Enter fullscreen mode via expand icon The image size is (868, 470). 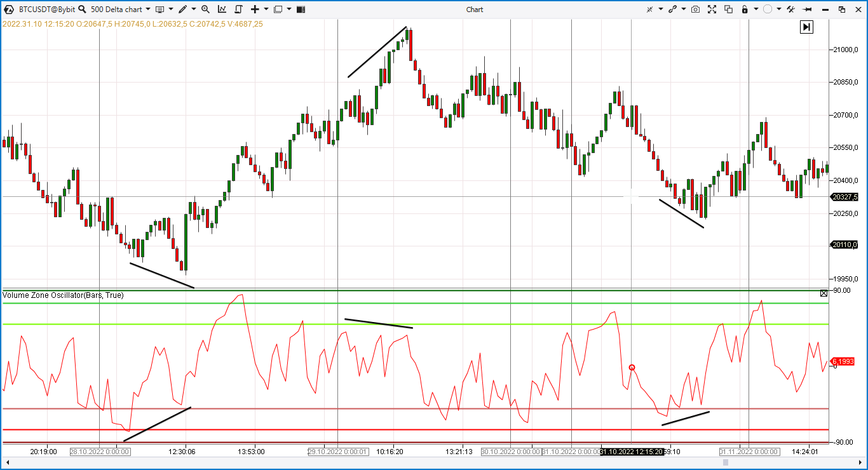click(712, 9)
